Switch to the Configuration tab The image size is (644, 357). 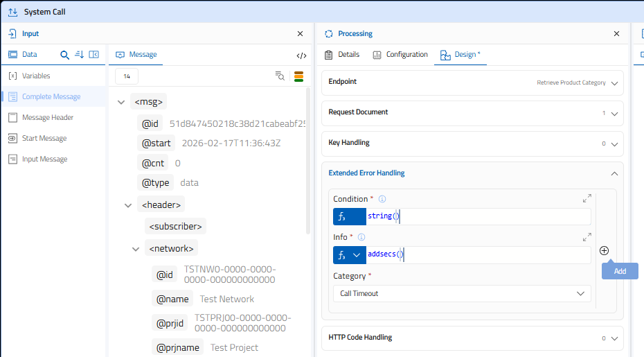point(400,55)
